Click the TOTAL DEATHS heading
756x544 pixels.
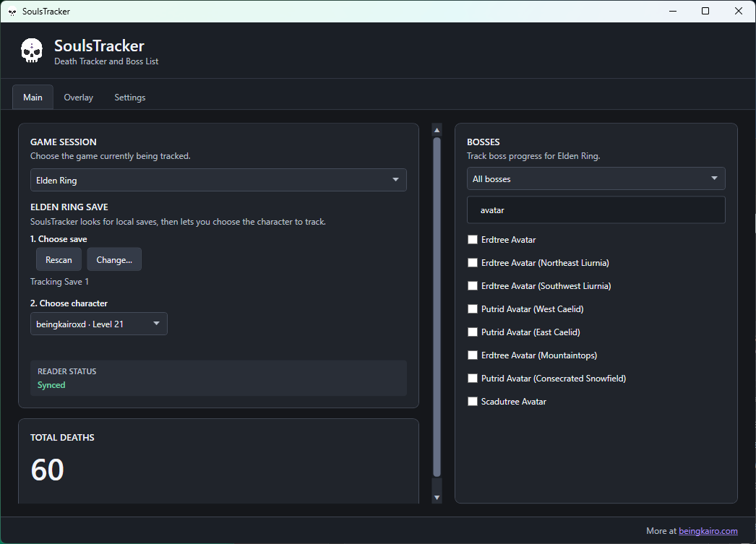[62, 438]
